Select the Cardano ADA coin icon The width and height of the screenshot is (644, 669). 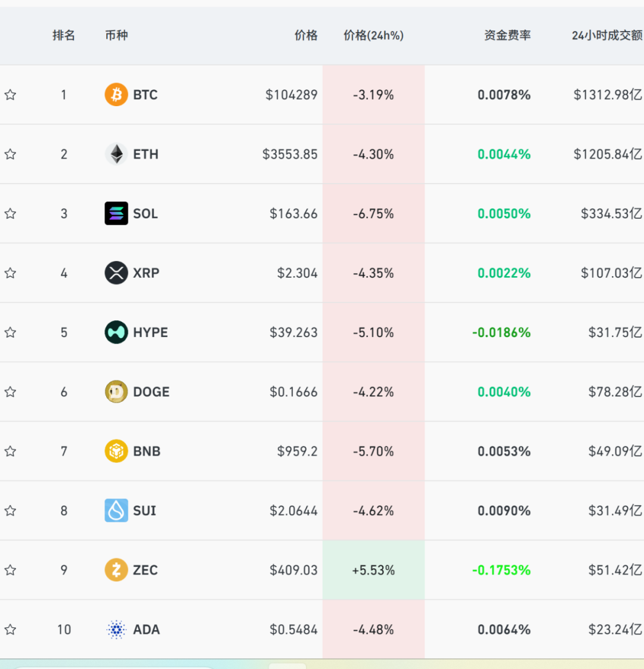click(x=116, y=630)
